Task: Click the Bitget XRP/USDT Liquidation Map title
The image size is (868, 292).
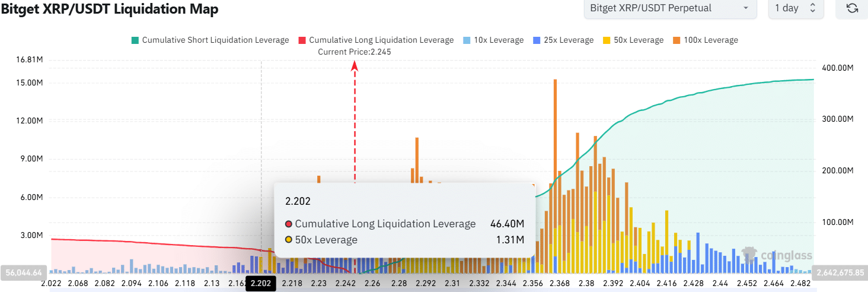Action: coord(109,9)
